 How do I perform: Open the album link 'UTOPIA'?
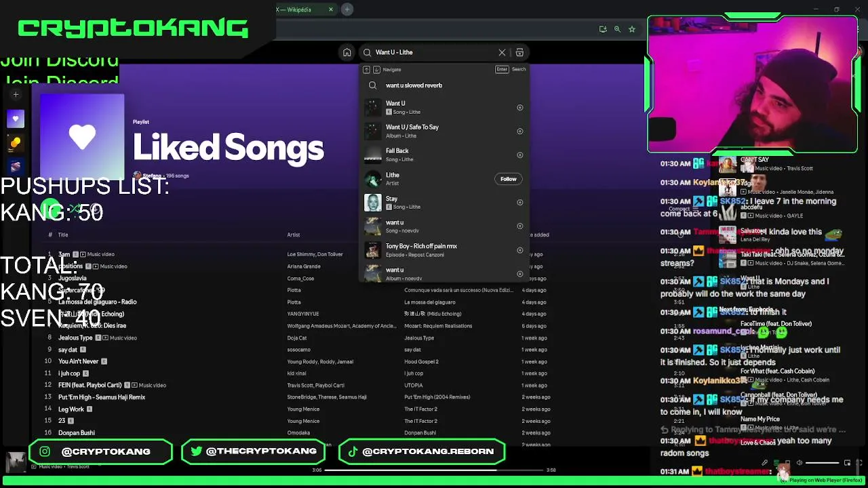(413, 385)
